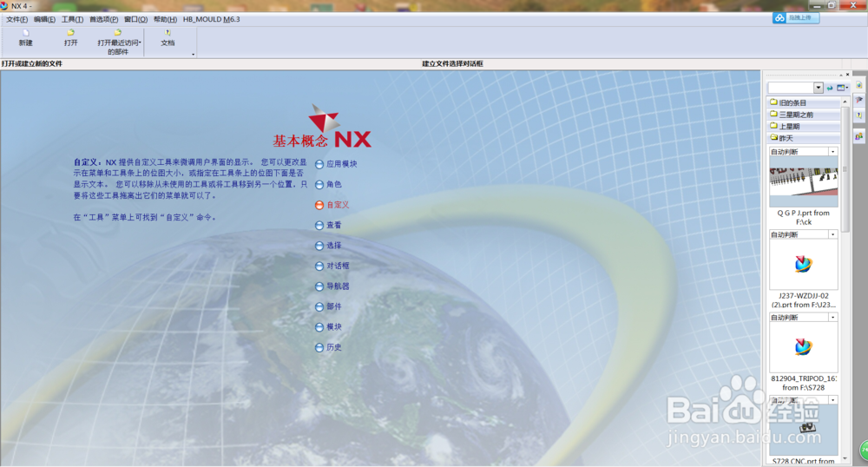Open the J237-WZDJJ-02 part thumbnail

[804, 265]
